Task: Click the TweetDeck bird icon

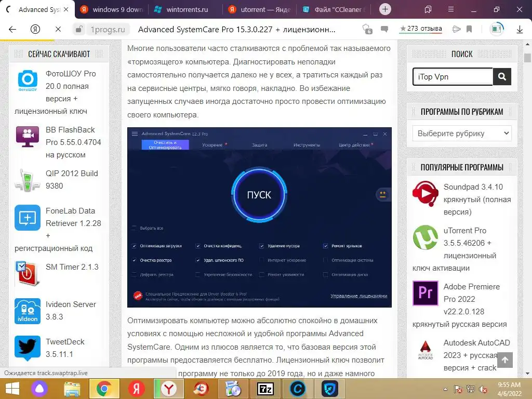Action: pyautogui.click(x=28, y=348)
